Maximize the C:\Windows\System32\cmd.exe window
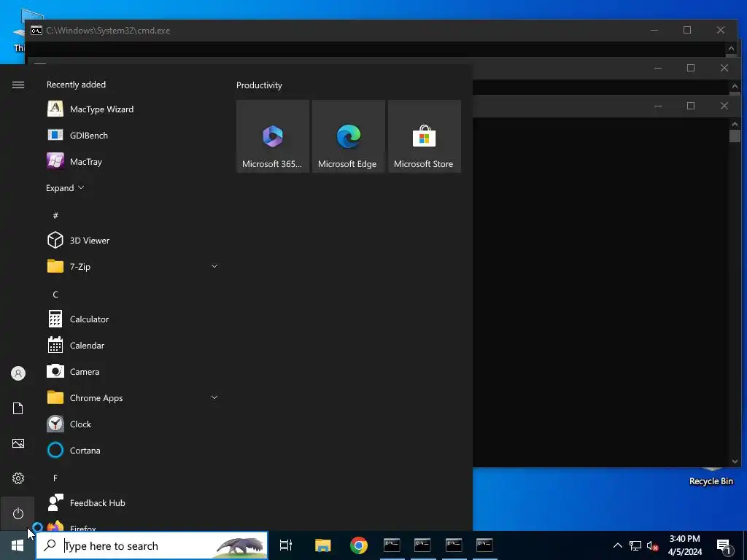This screenshot has height=560, width=747. (x=687, y=30)
